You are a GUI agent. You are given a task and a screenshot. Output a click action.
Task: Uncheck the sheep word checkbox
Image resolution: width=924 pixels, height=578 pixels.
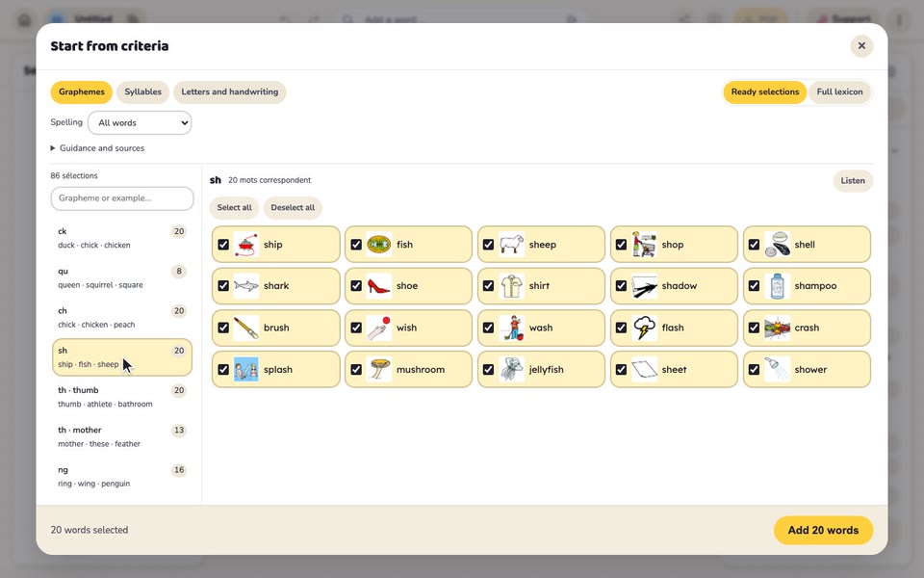[x=489, y=244]
